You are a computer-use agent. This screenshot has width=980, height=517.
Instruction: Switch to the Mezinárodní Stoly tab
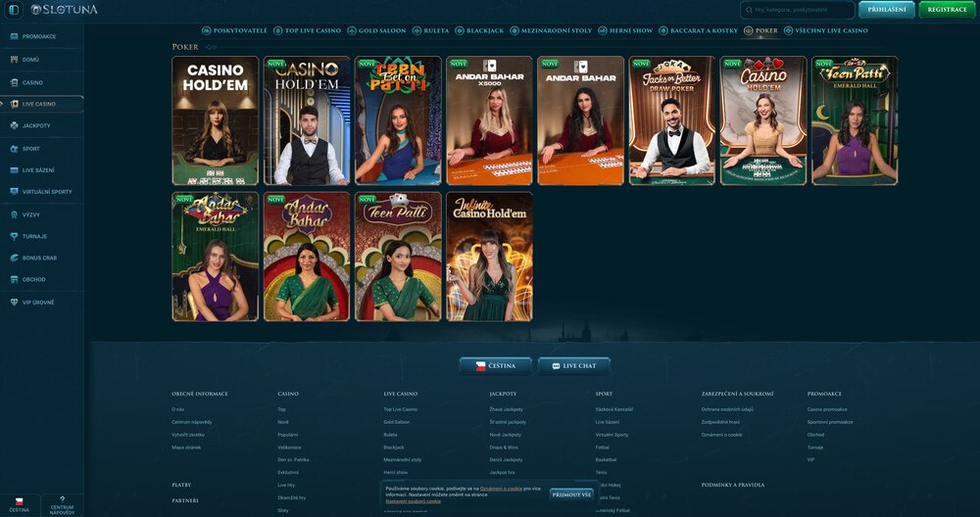[551, 30]
